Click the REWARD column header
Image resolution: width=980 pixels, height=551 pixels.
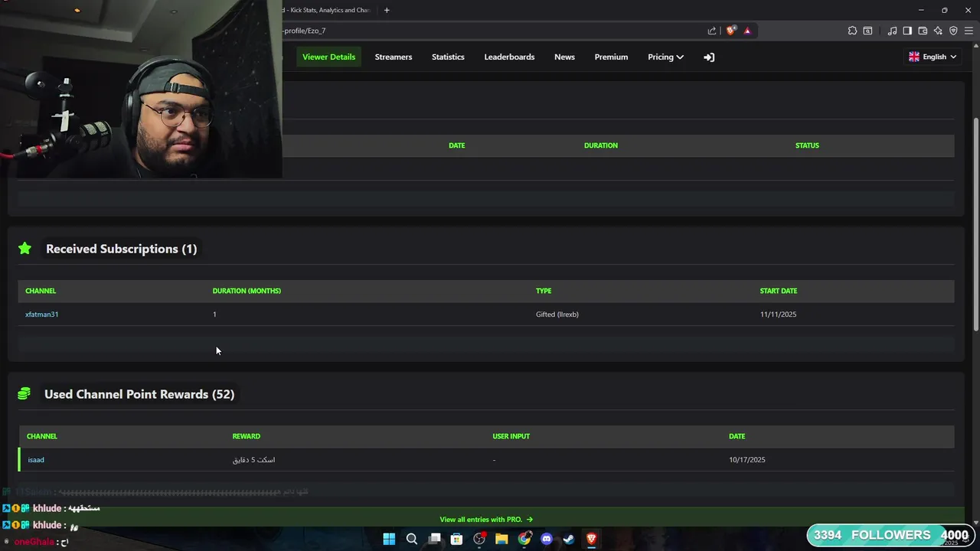coord(246,436)
